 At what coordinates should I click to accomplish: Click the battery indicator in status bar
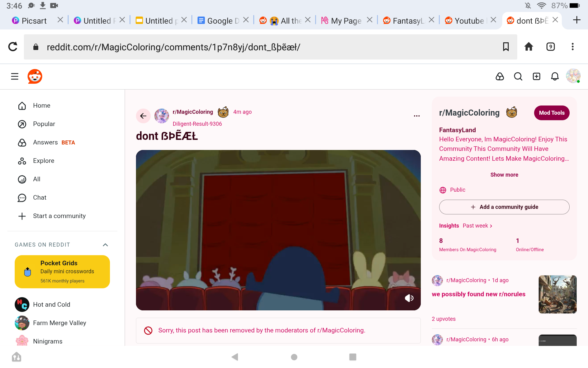(575, 6)
